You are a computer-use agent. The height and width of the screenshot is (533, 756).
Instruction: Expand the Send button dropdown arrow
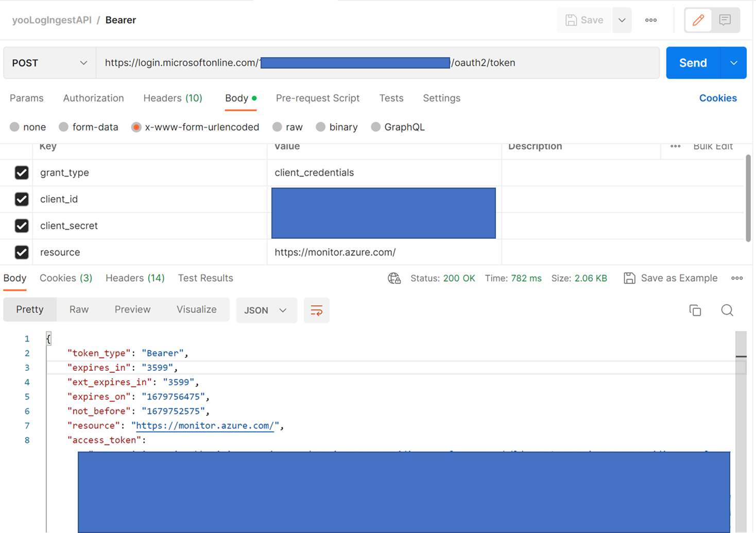[x=733, y=62]
